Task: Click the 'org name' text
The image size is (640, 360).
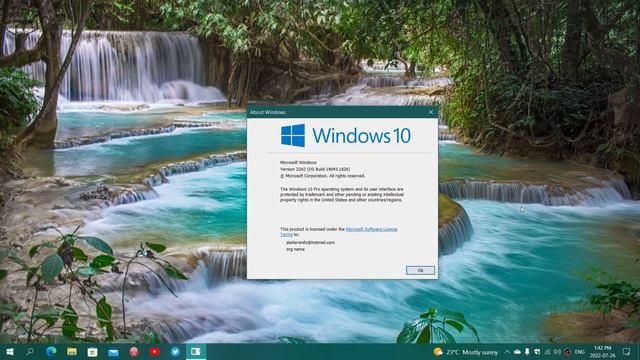Action: coord(295,249)
